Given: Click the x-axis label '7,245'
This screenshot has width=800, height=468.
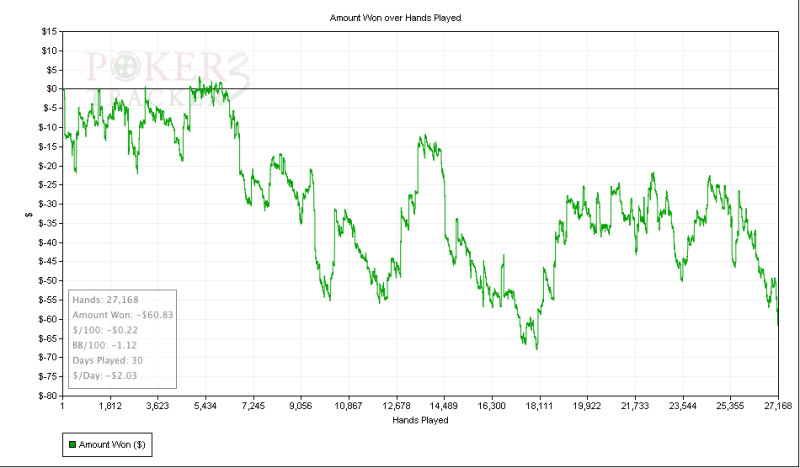Looking at the screenshot, I should (253, 406).
